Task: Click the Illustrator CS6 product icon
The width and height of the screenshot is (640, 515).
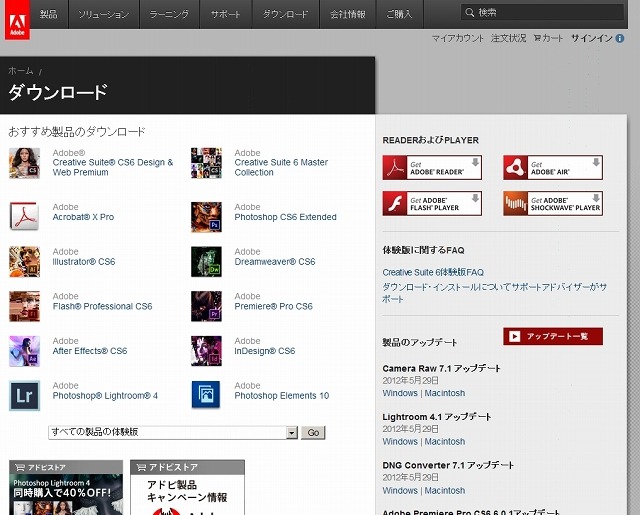Action: [x=24, y=262]
